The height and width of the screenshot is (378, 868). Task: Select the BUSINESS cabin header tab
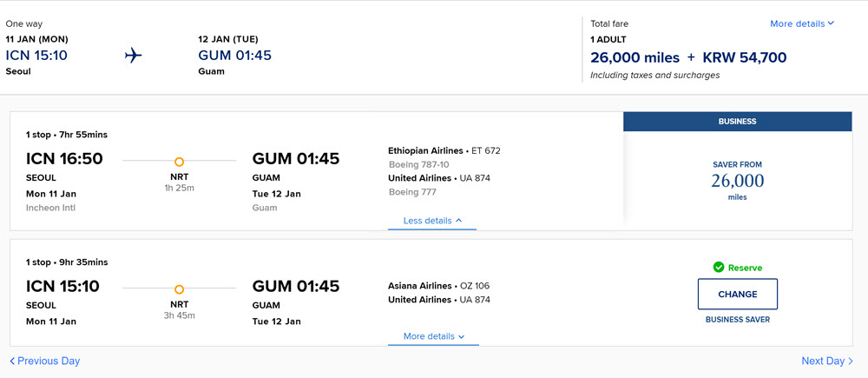[x=737, y=122]
